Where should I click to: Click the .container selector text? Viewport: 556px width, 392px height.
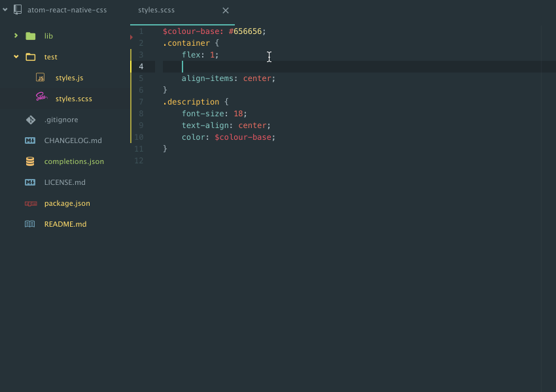click(186, 43)
